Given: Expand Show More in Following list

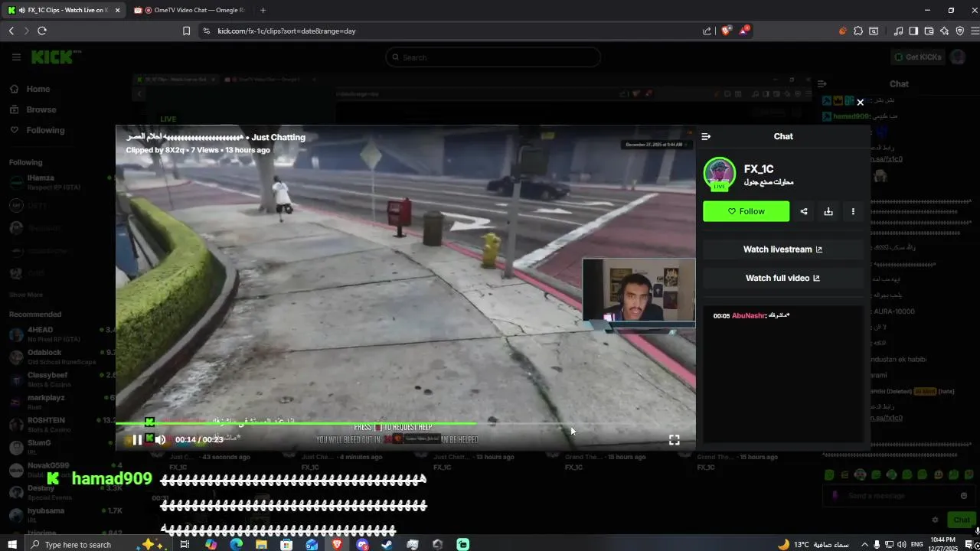Looking at the screenshot, I should point(26,295).
